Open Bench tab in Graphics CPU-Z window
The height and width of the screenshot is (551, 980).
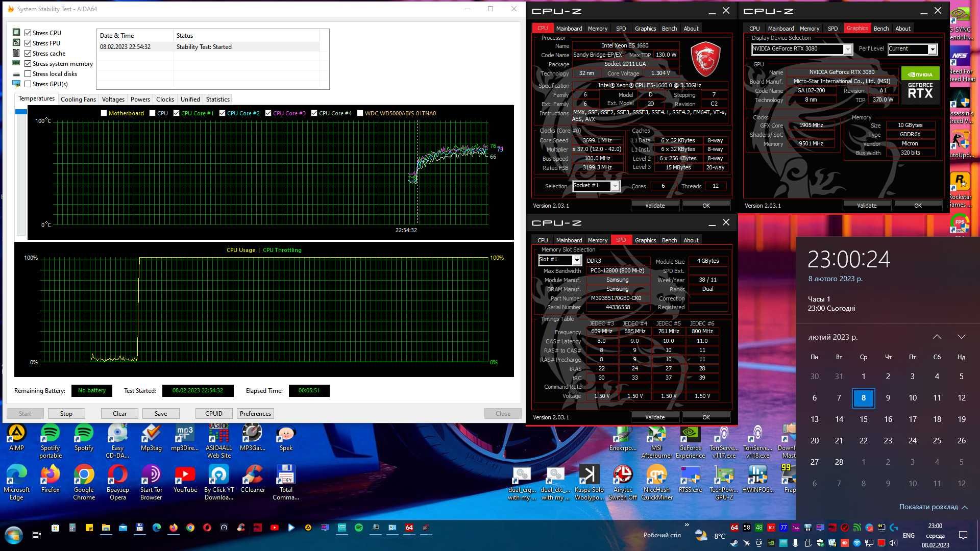[x=881, y=29]
